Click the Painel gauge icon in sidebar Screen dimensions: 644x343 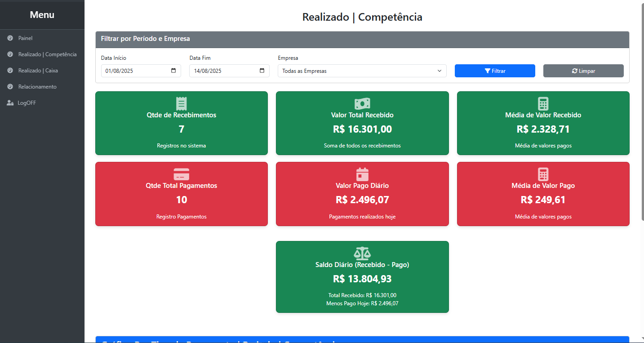click(x=9, y=38)
